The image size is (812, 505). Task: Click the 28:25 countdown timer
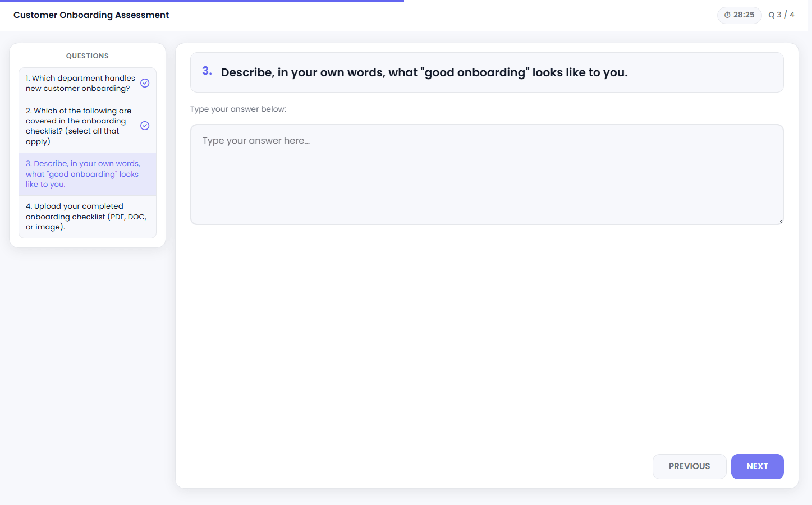pos(739,15)
